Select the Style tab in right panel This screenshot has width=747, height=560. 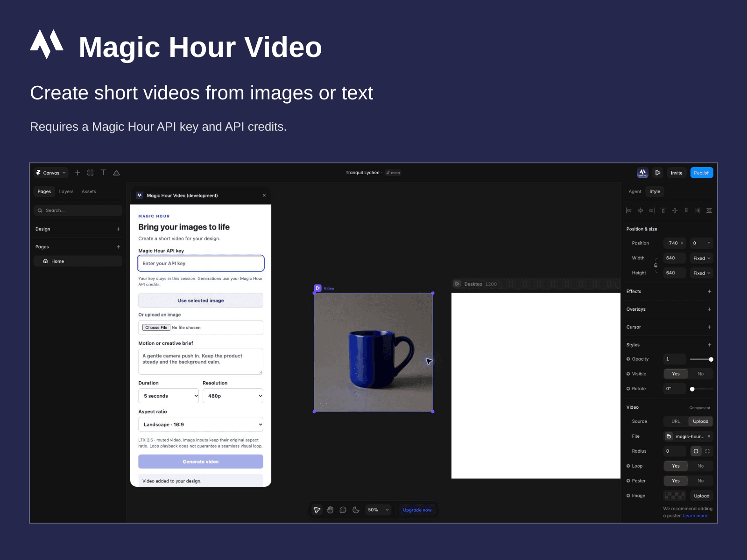pos(655,191)
